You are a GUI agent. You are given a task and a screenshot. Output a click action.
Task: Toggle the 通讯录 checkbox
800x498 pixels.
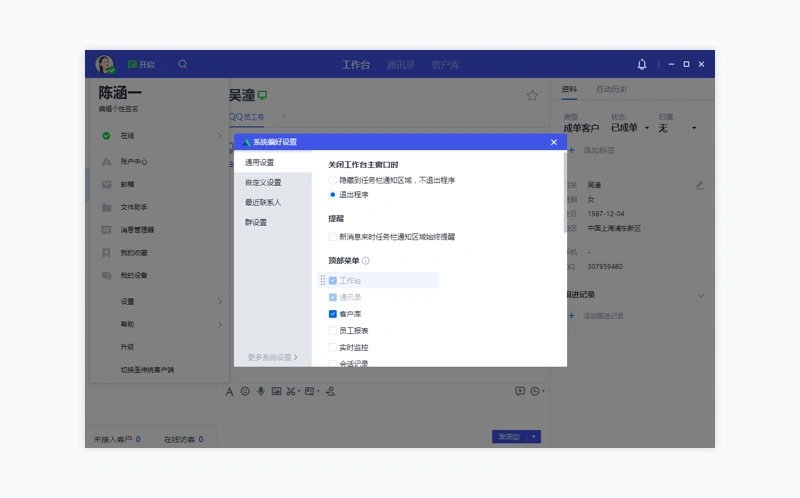click(333, 297)
